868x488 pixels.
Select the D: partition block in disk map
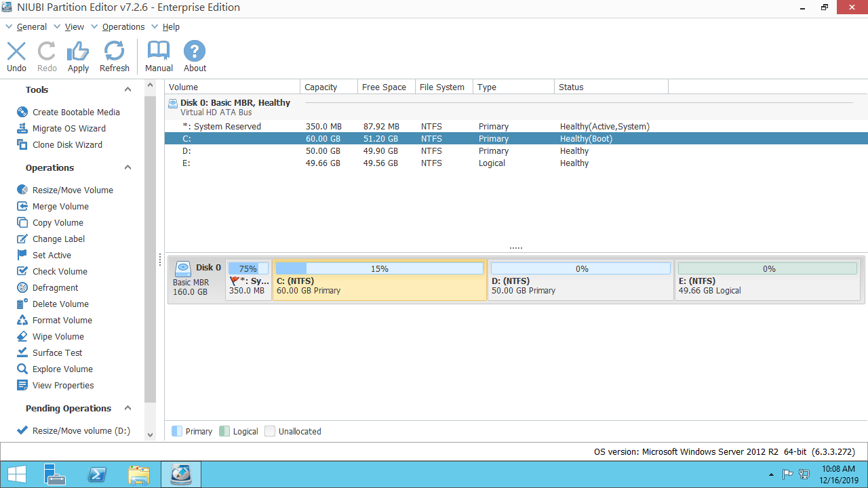580,285
